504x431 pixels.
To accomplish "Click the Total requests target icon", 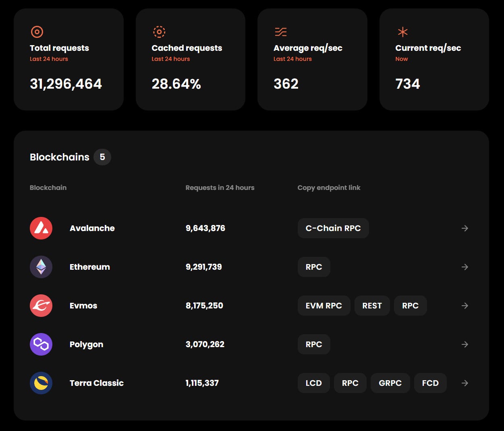I will pos(37,32).
